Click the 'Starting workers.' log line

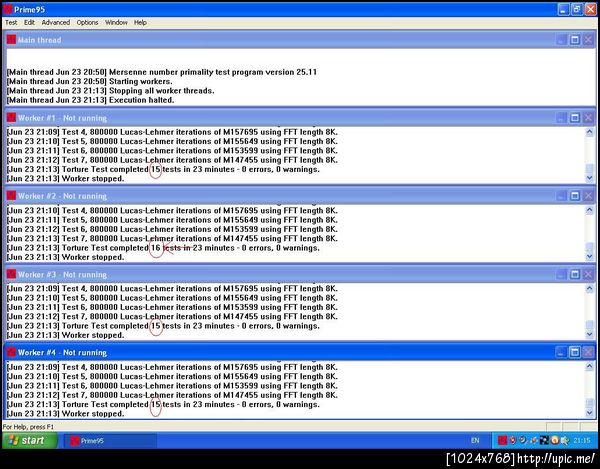tap(90, 81)
